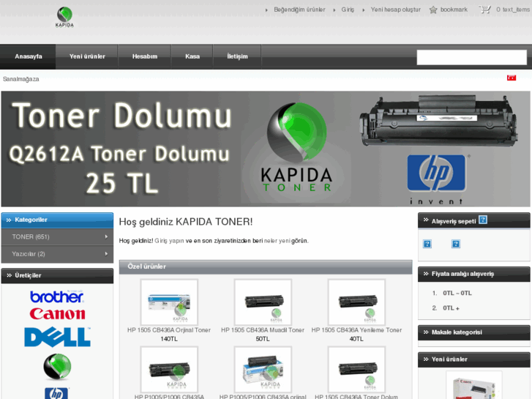Open HP P1005/P1006 CB435A product thumbnail

click(x=169, y=370)
